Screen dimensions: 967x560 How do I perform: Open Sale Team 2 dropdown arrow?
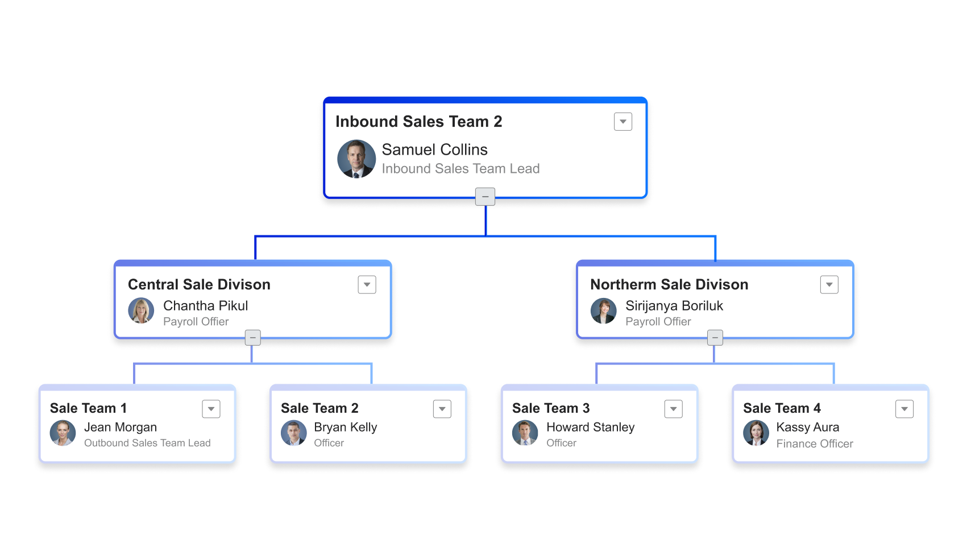coord(442,408)
